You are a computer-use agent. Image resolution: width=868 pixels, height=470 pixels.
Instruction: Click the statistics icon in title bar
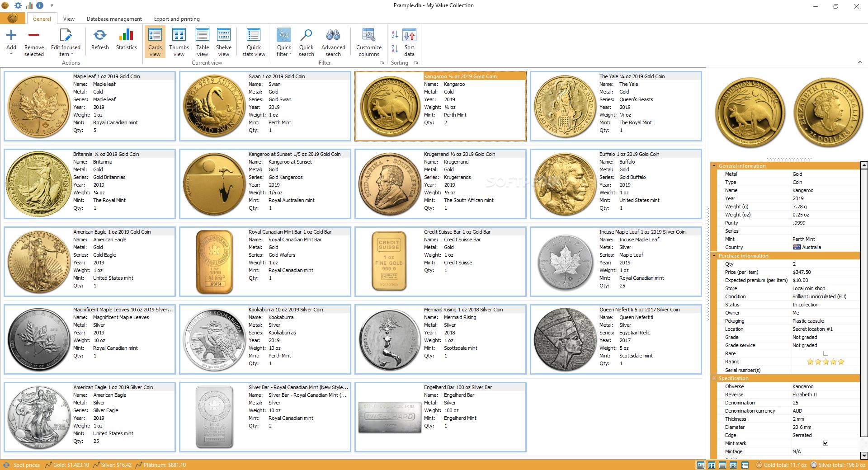point(29,5)
